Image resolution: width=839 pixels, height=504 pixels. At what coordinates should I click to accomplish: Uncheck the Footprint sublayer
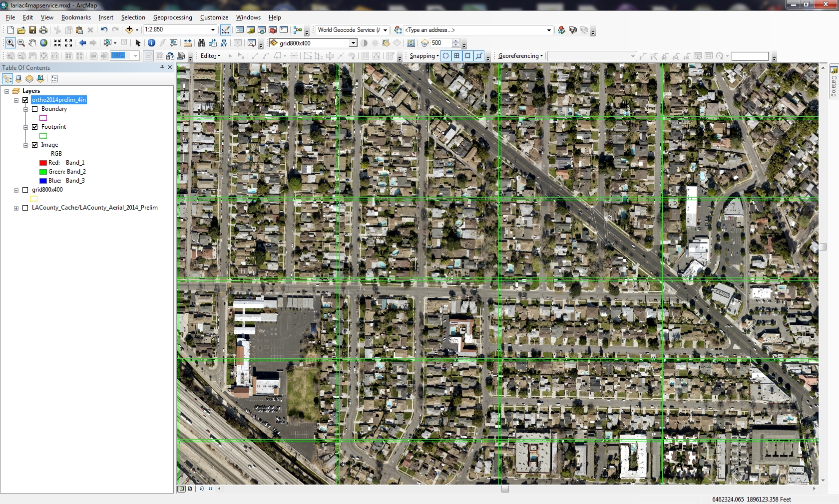click(x=35, y=127)
